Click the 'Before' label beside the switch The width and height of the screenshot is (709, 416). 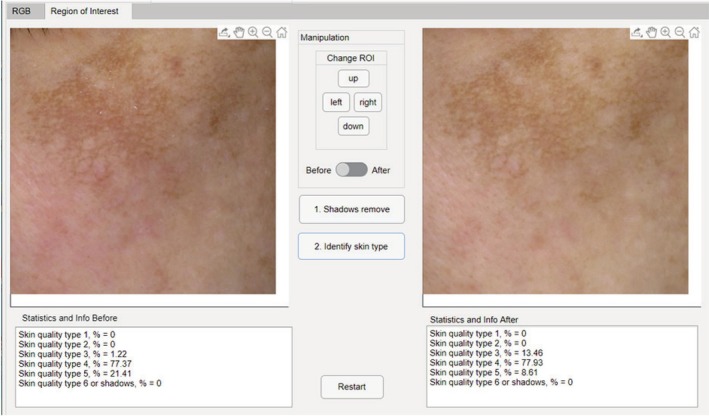click(x=318, y=170)
